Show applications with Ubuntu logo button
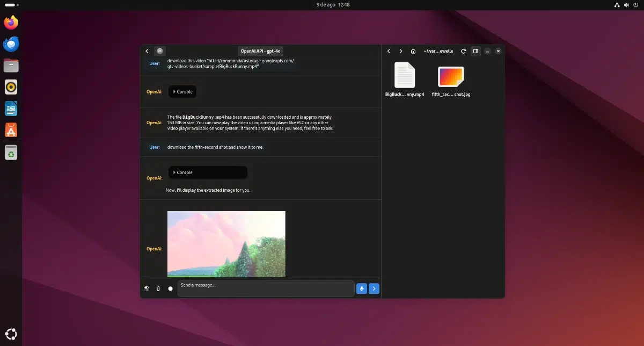Viewport: 644px width, 346px height. (11, 333)
